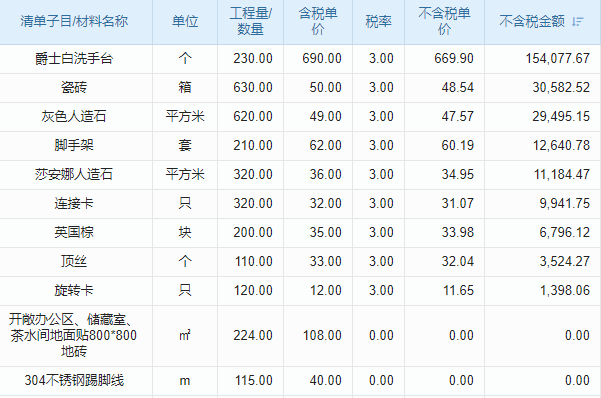Click unit 箱 in 瓷砖 row
Image resolution: width=601 pixels, height=398 pixels.
click(185, 87)
